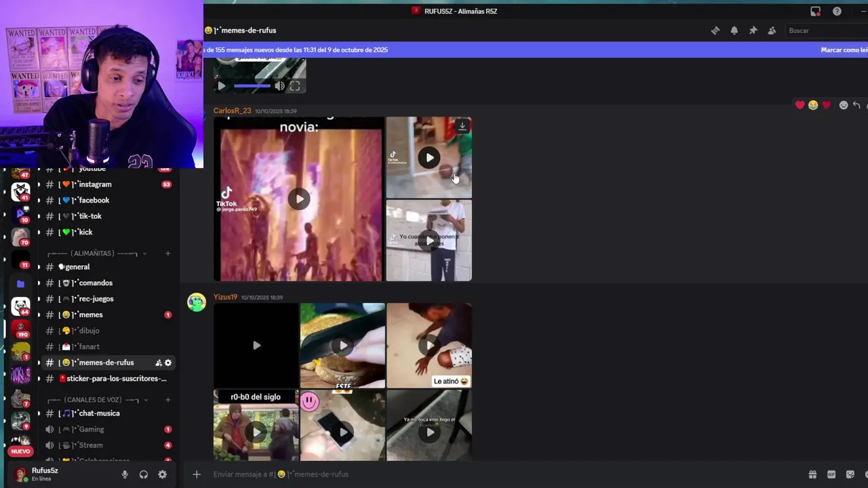Open the facebook channel

(108, 200)
